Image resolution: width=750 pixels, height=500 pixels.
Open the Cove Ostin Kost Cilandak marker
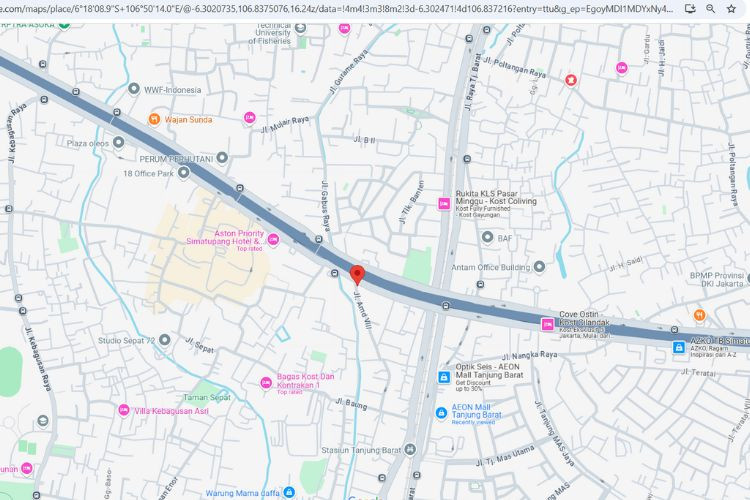(x=547, y=324)
